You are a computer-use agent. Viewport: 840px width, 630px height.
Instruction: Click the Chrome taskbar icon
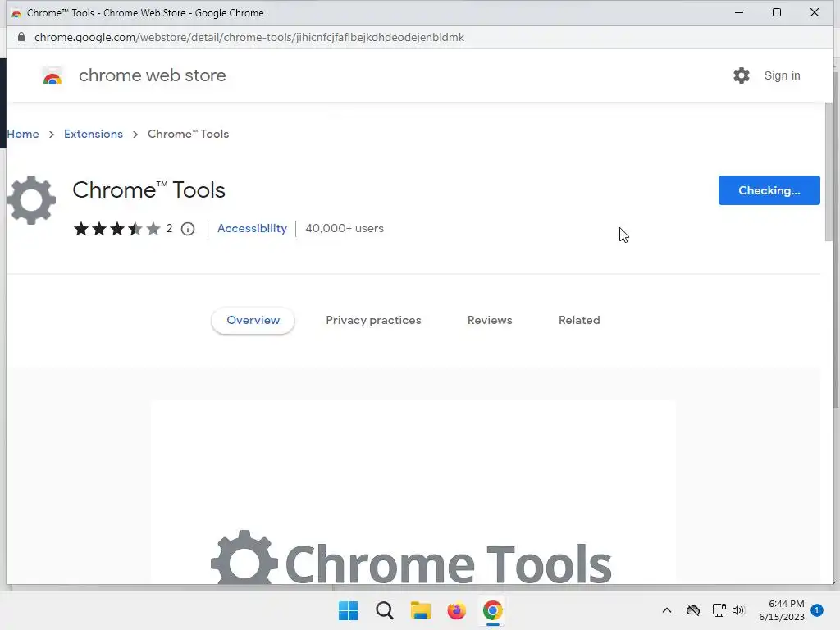click(x=492, y=610)
